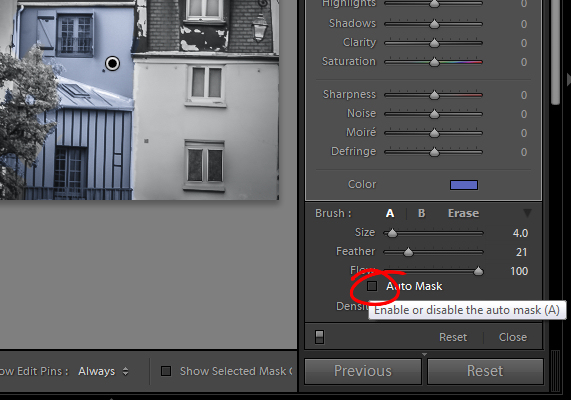Click the large Reset button
The width and height of the screenshot is (571, 400).
[x=485, y=371]
